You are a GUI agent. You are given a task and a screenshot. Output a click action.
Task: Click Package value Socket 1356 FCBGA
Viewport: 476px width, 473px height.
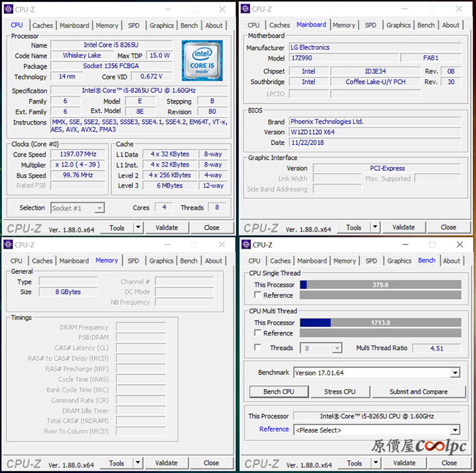(111, 66)
